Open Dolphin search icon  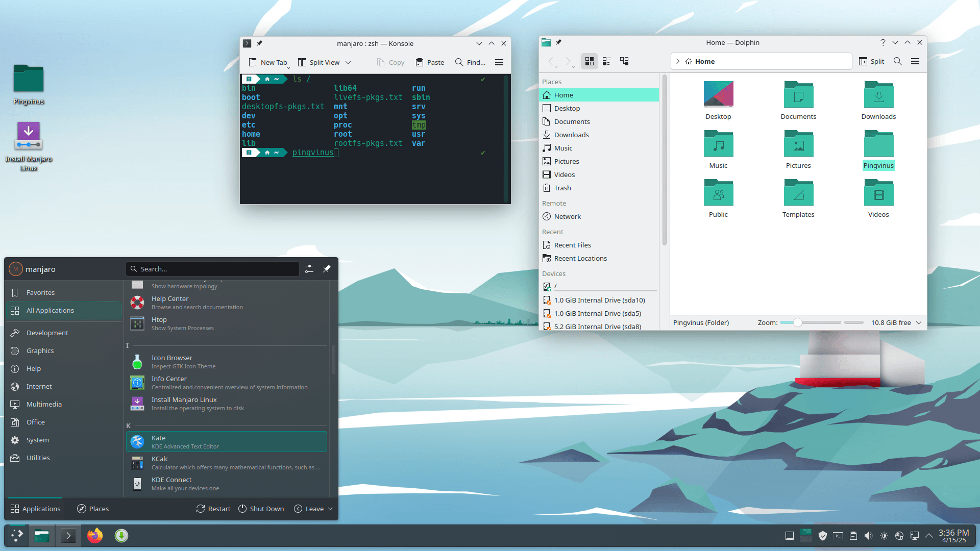pyautogui.click(x=898, y=61)
